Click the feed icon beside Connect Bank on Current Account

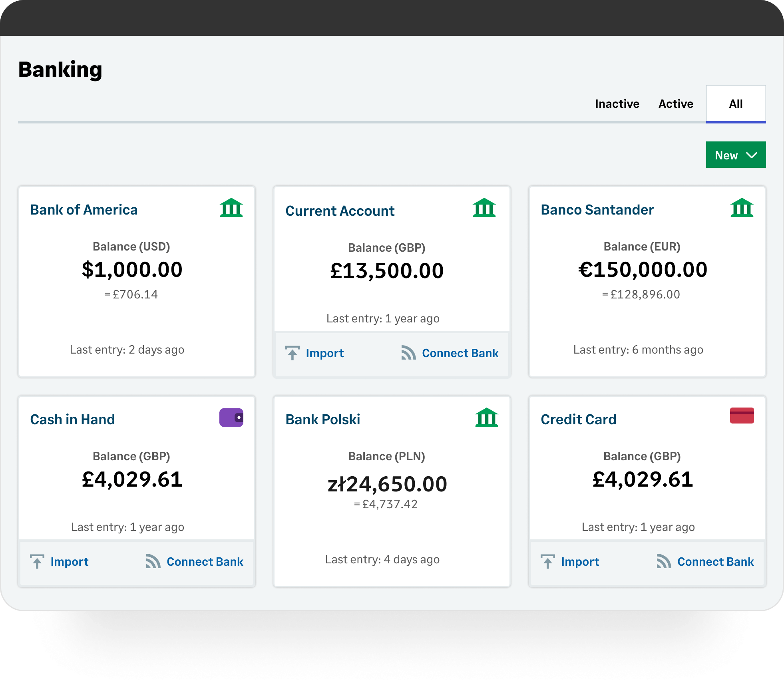click(408, 353)
